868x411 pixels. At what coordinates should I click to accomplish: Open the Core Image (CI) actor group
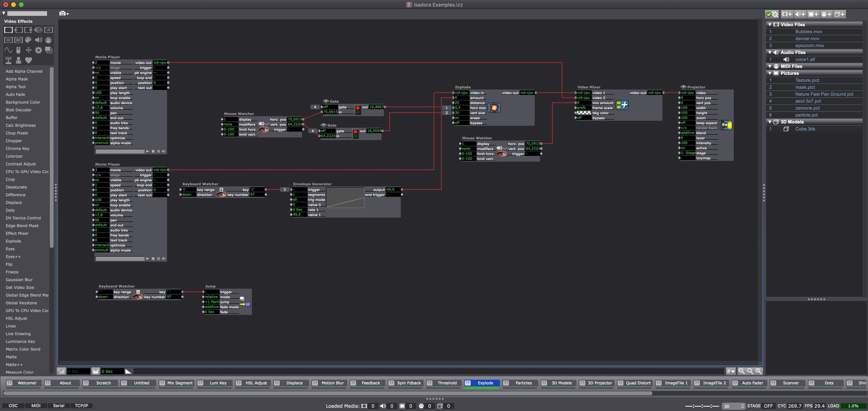pyautogui.click(x=8, y=40)
